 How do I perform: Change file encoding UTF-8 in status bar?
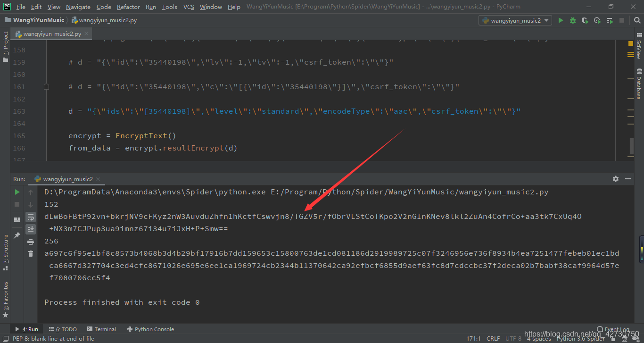pos(513,338)
